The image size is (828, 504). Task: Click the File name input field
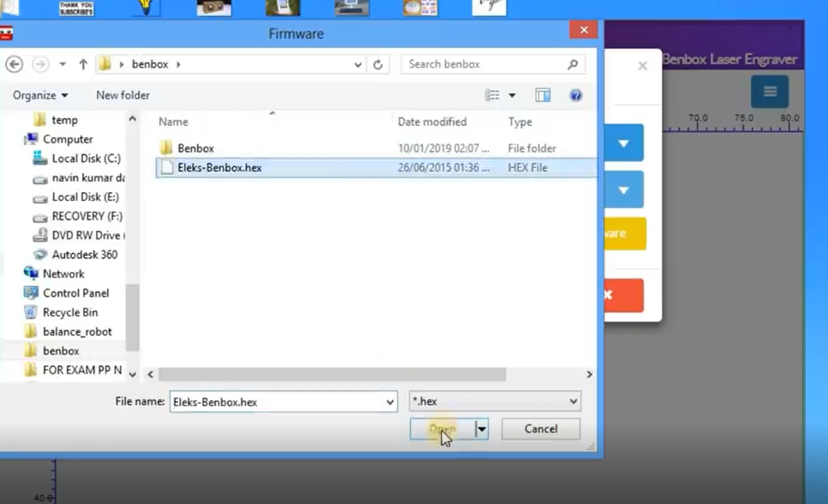tap(283, 402)
